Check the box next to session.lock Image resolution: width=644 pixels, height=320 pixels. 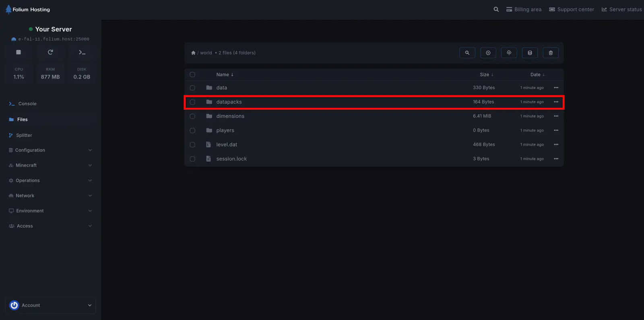tap(192, 159)
